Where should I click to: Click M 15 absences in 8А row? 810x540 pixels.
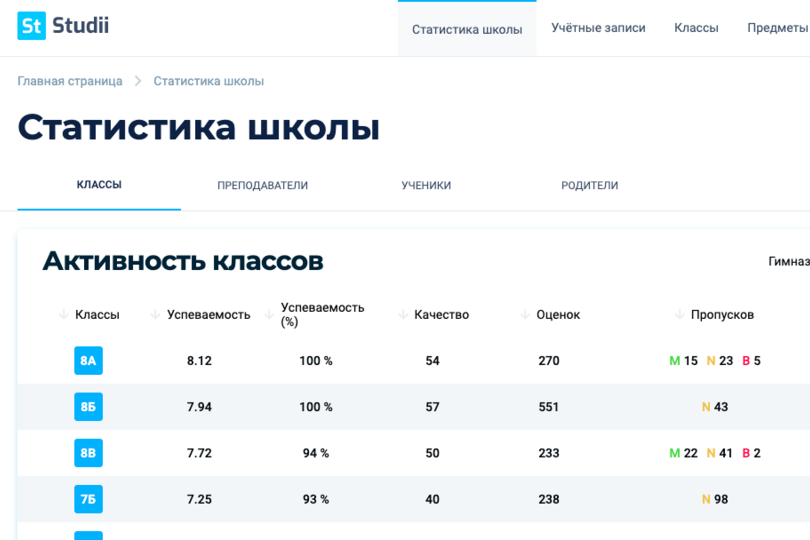tap(683, 361)
